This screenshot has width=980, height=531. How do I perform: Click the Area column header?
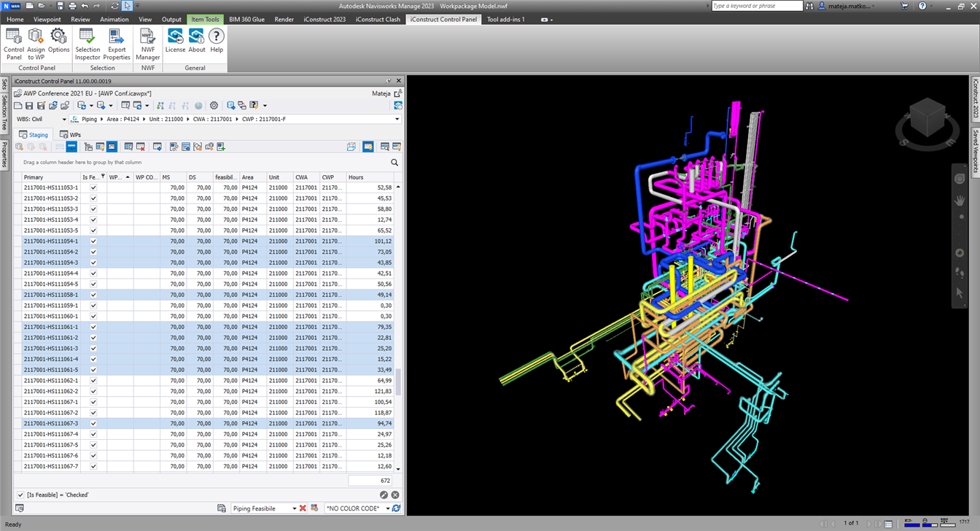point(253,177)
